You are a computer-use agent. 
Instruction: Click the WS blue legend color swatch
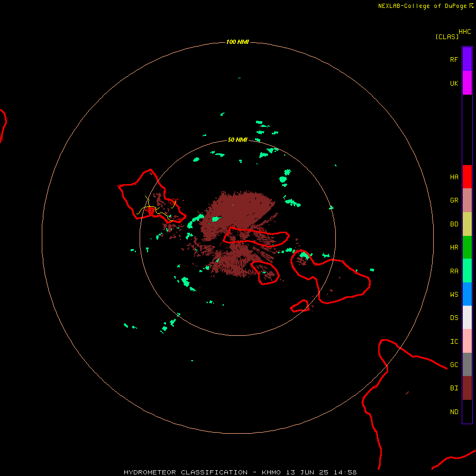tap(467, 294)
